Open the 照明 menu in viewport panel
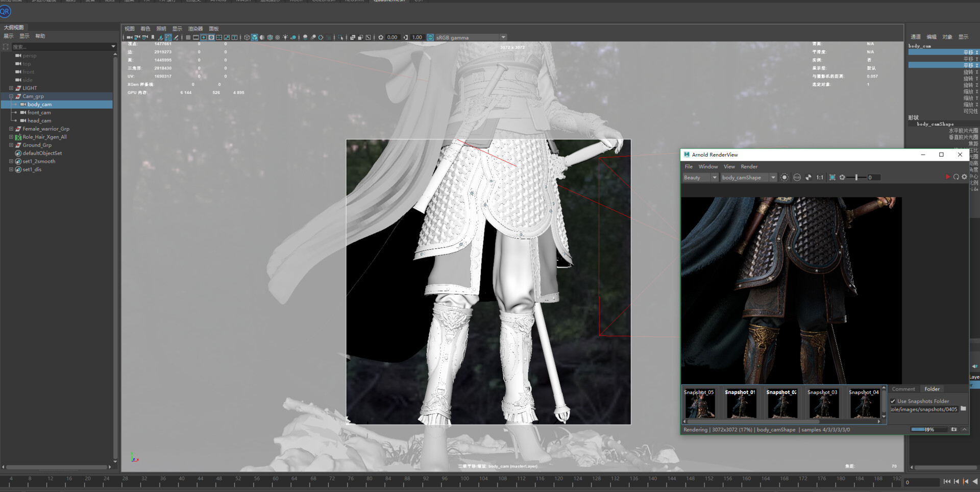Image resolution: width=980 pixels, height=492 pixels. pos(161,29)
